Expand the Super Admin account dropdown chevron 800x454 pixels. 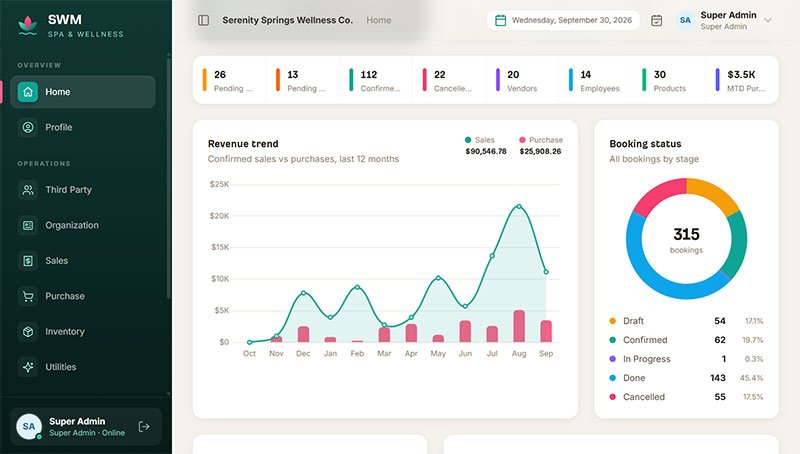768,20
